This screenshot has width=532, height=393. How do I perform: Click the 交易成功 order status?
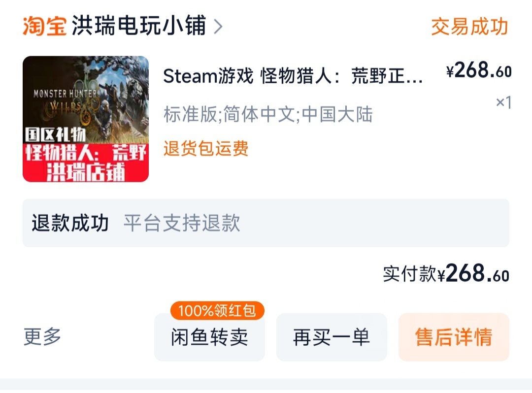coord(469,28)
